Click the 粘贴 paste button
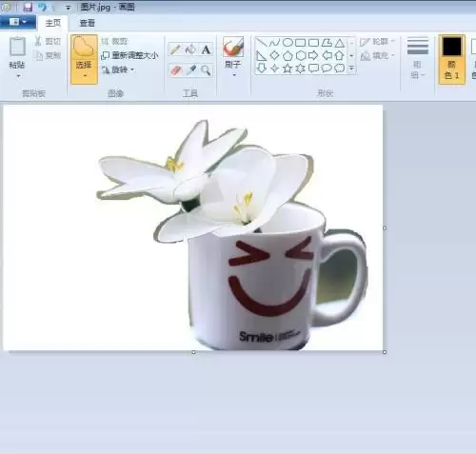The image size is (476, 454). [x=17, y=57]
